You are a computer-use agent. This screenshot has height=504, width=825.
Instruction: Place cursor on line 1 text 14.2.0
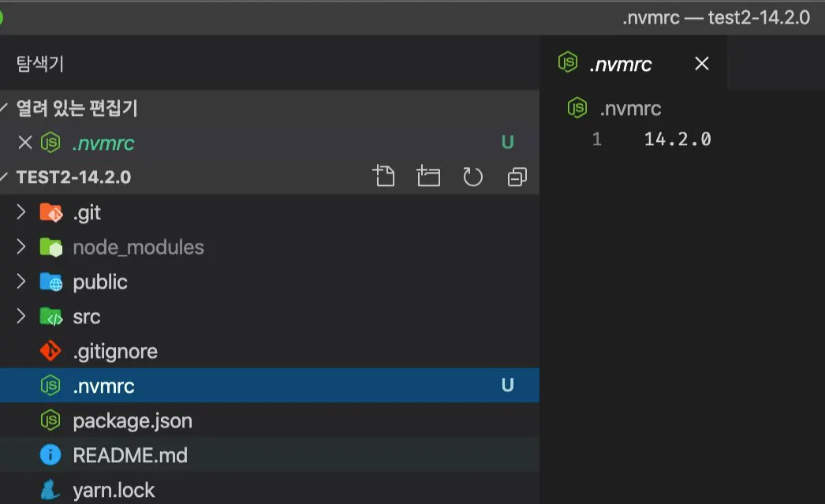(678, 140)
